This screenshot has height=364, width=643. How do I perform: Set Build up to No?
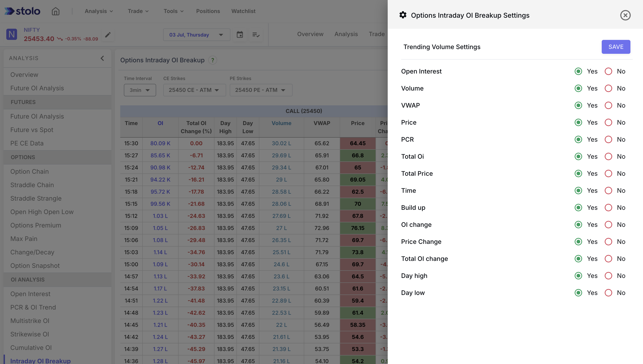(x=608, y=208)
